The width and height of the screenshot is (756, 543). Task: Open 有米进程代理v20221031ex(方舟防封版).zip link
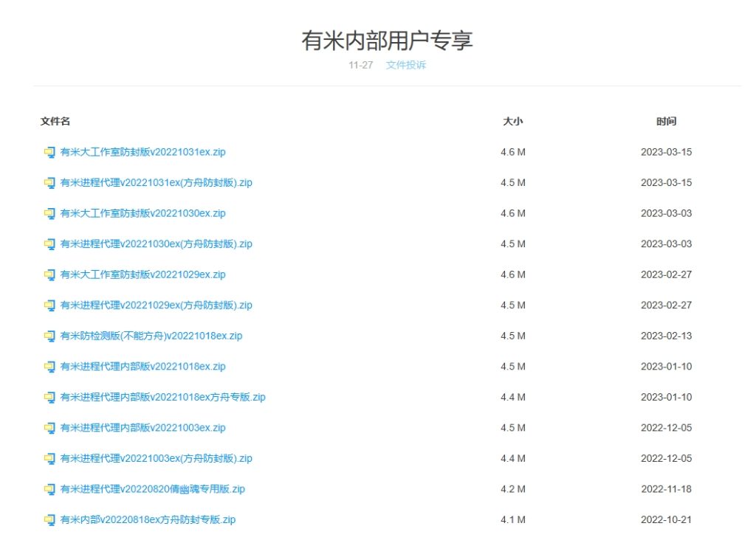tap(157, 183)
